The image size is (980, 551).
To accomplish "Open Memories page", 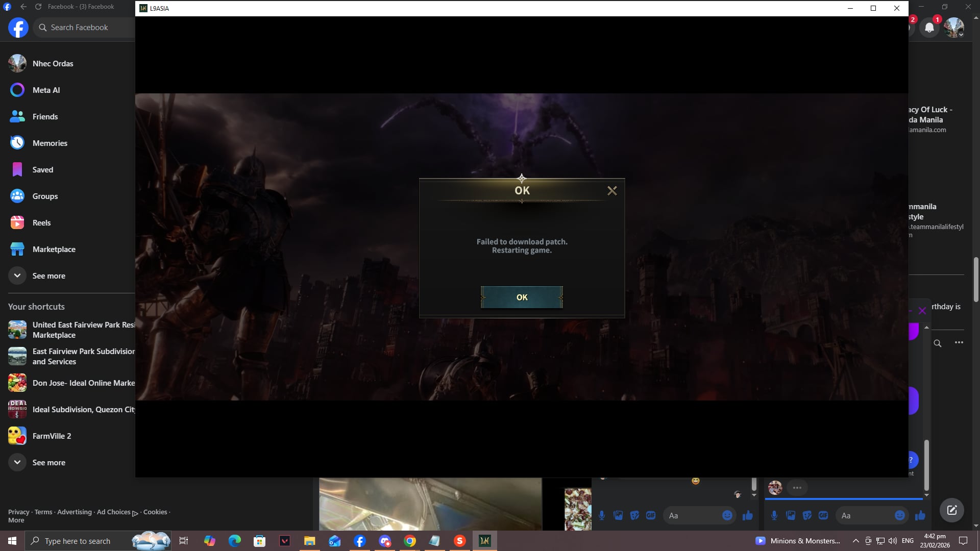I will (x=50, y=143).
